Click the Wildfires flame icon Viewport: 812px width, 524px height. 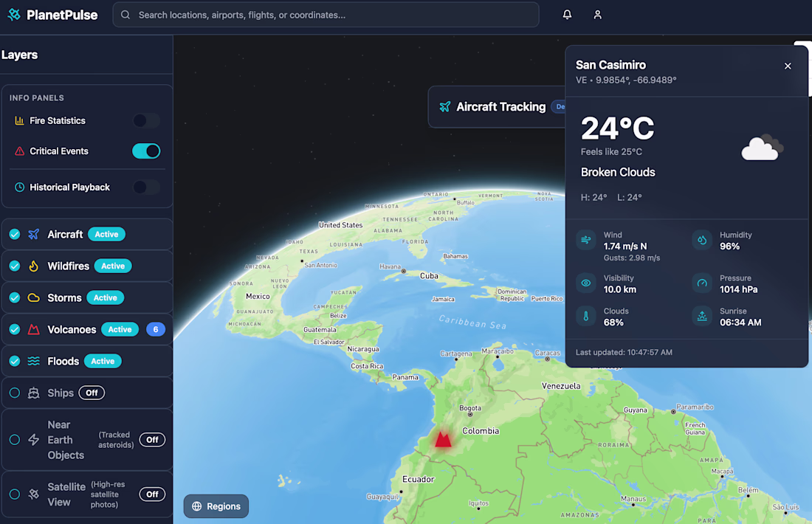click(x=34, y=266)
